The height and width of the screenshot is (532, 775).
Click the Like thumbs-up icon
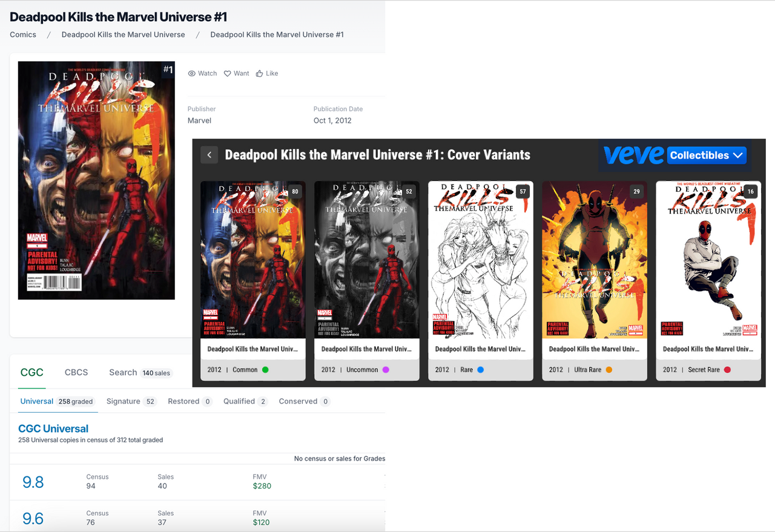(x=259, y=73)
